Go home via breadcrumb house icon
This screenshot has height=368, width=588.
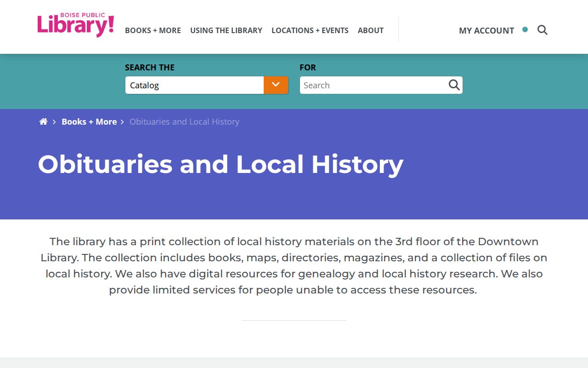tap(43, 121)
